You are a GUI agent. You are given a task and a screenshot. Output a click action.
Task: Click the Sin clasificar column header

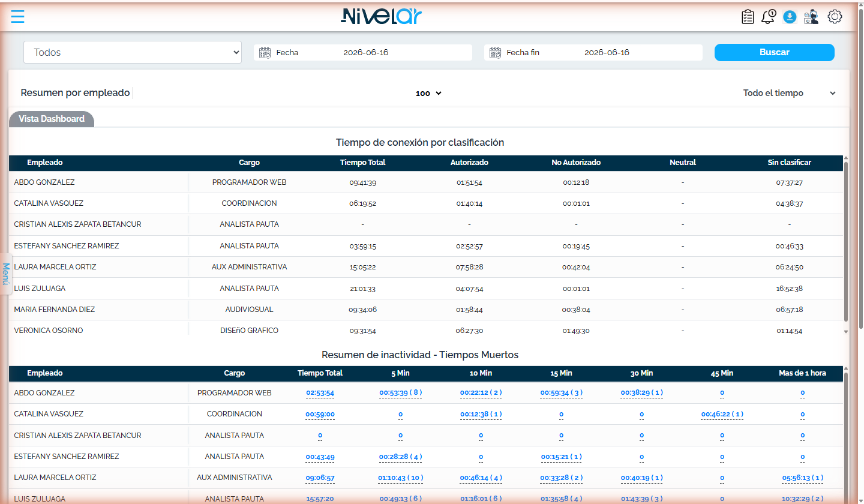[789, 163]
